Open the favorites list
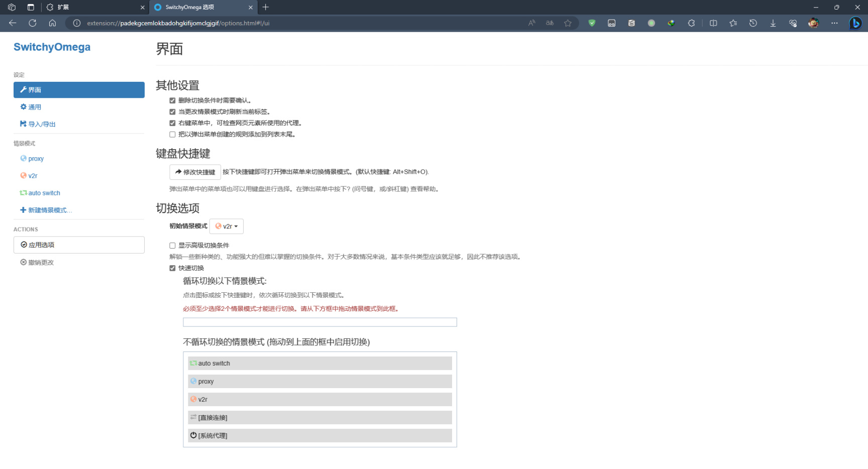The image size is (868, 469). (x=733, y=23)
